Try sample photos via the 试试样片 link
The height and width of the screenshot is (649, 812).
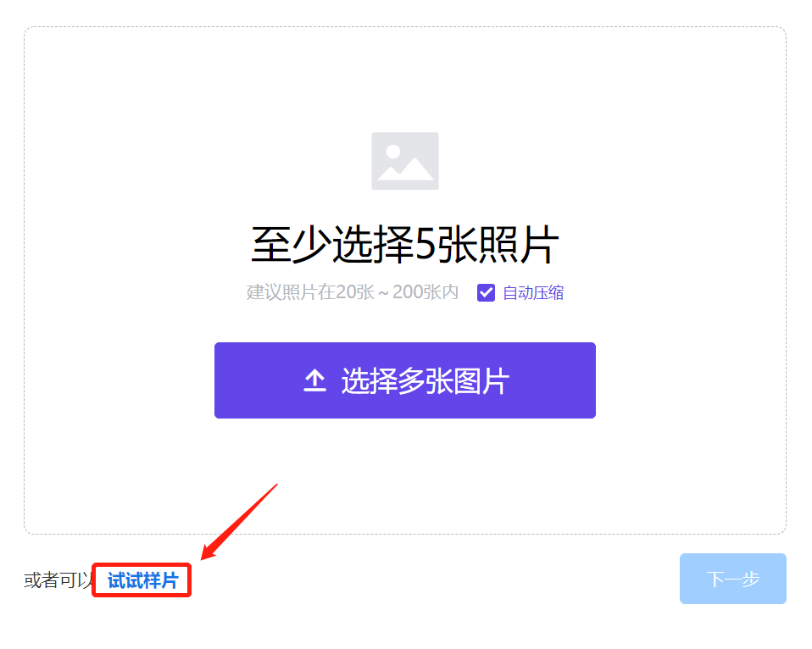tap(143, 580)
